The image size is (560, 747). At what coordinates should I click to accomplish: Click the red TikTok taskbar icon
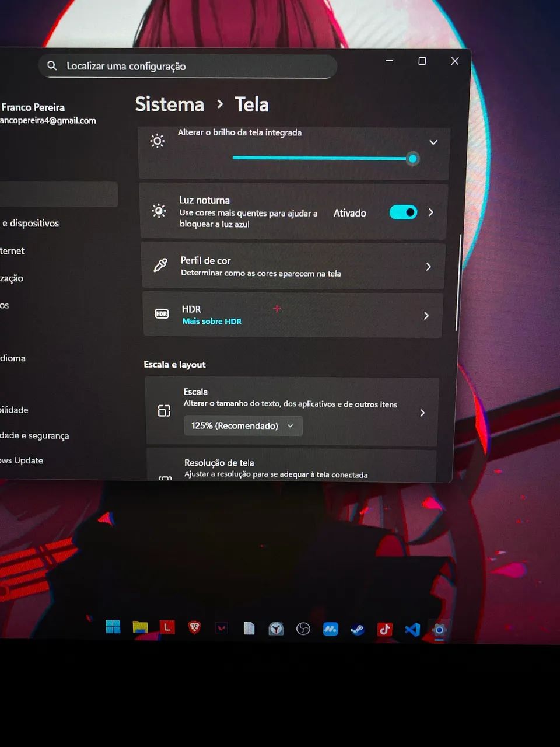coord(385,629)
